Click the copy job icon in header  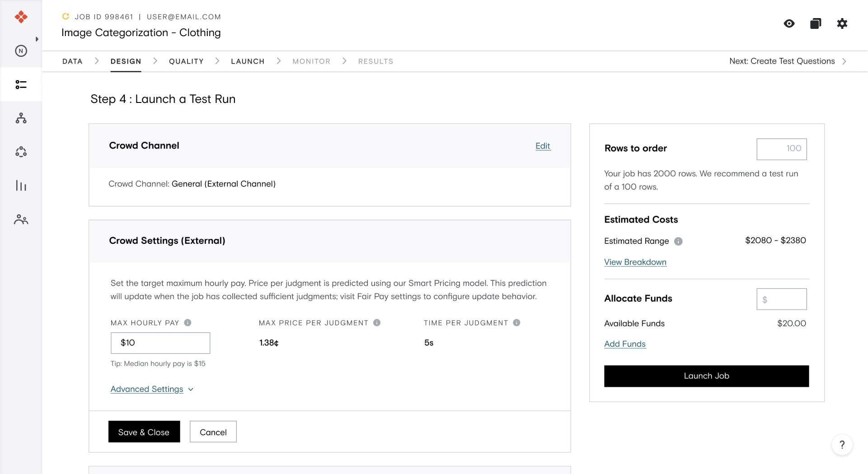click(816, 23)
